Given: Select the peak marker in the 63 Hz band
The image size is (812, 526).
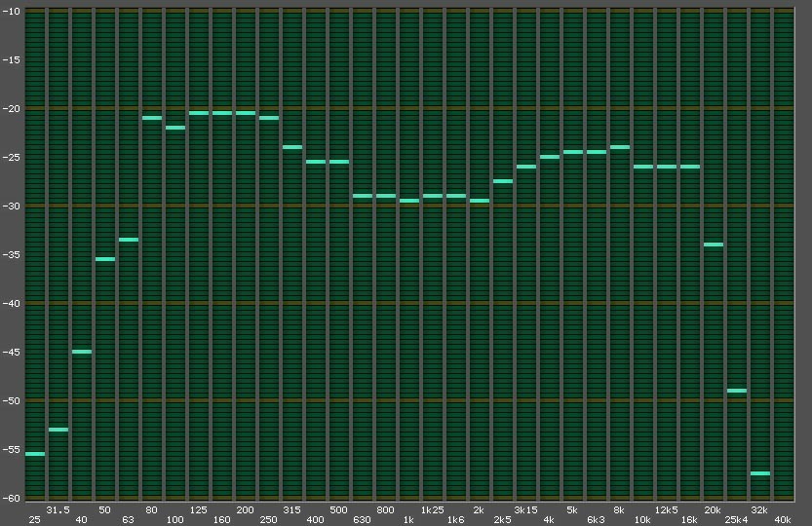Looking at the screenshot, I should coord(129,240).
